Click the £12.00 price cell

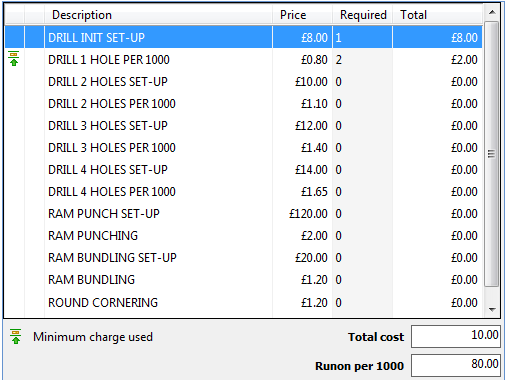coord(302,126)
